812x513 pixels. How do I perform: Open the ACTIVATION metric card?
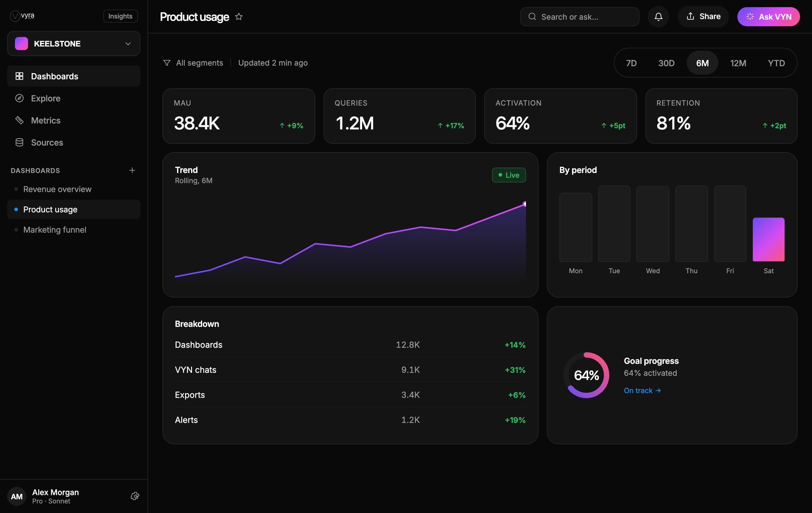coord(560,116)
